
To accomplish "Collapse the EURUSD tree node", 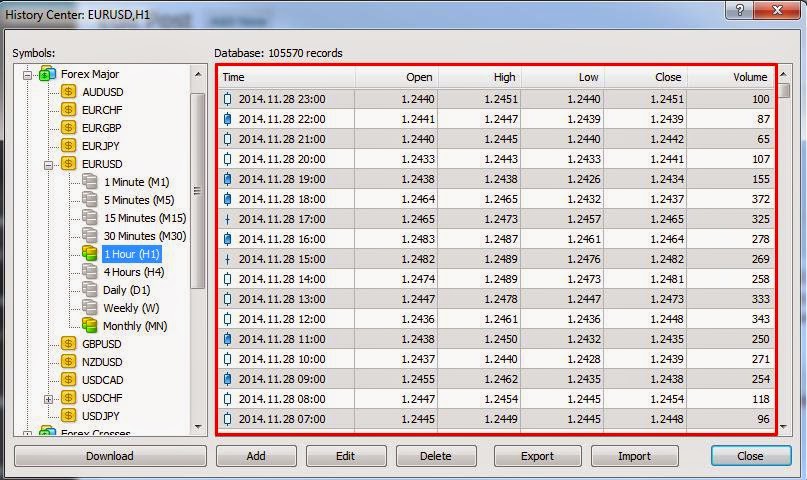I will pos(48,165).
